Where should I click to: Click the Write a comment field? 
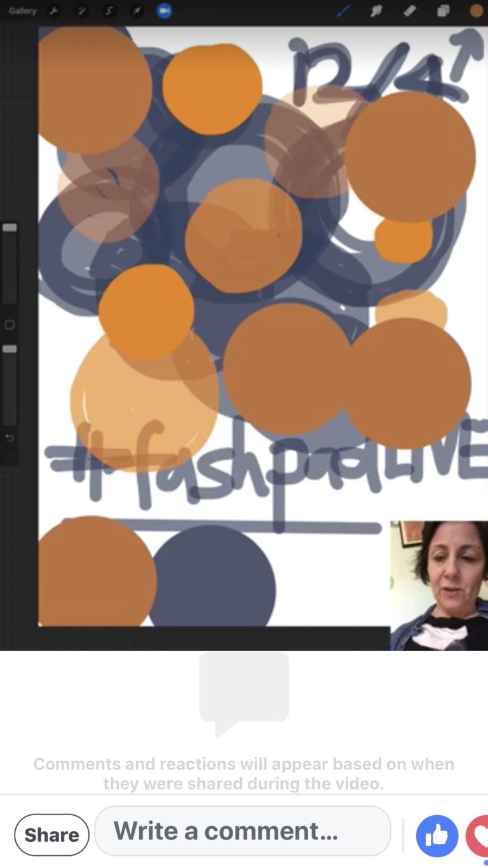click(x=242, y=830)
